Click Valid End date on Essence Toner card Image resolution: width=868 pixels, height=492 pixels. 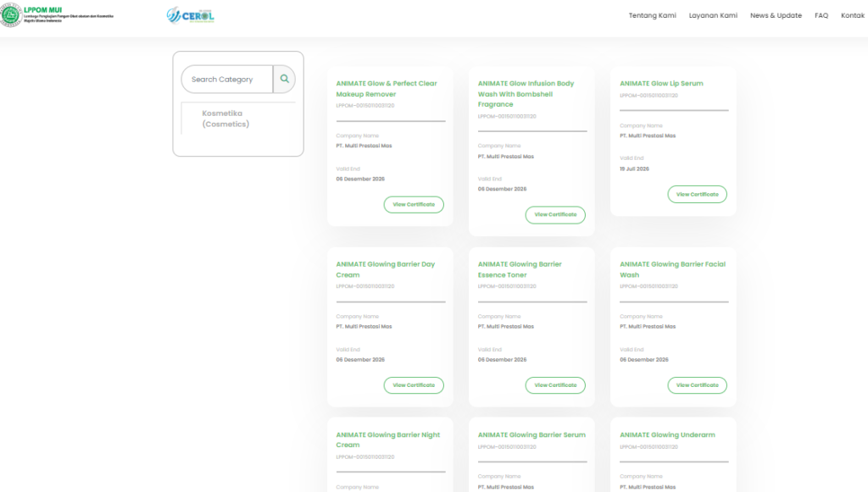pos(502,360)
